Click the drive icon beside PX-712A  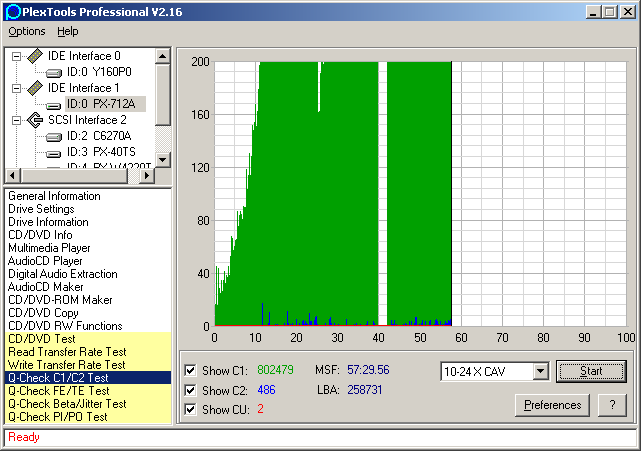tap(54, 105)
